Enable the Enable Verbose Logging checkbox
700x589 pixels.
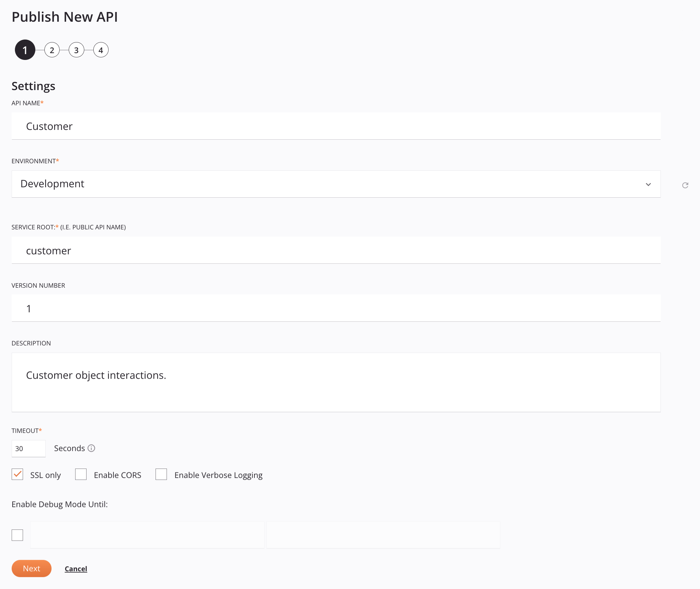pos(161,474)
